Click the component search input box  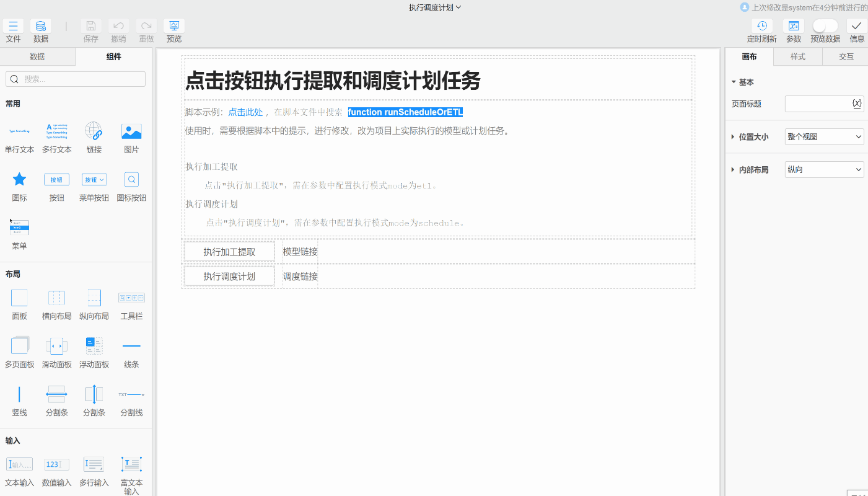click(75, 79)
